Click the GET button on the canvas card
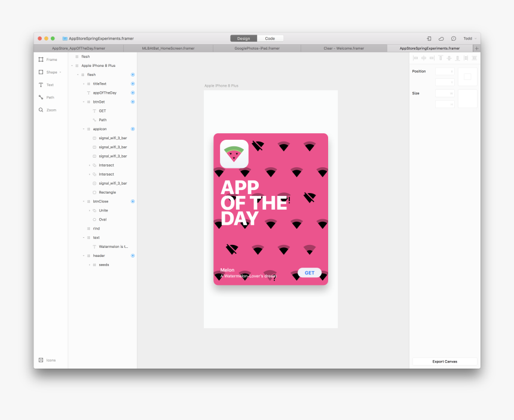This screenshot has height=420, width=514. click(310, 272)
